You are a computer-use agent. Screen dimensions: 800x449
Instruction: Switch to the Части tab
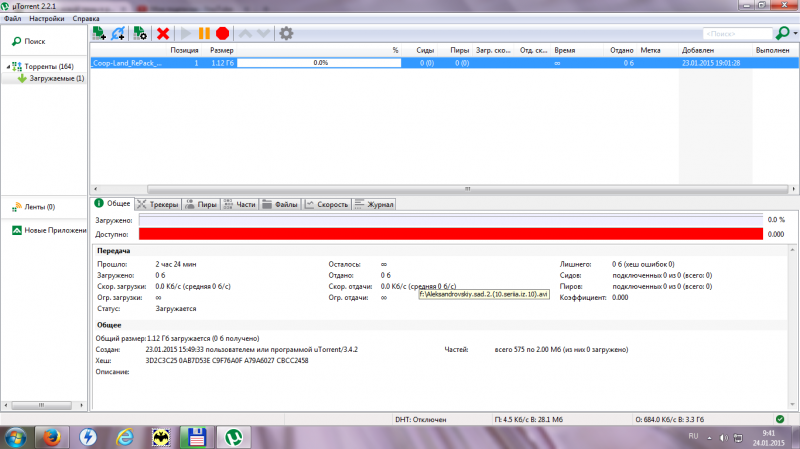tap(240, 205)
